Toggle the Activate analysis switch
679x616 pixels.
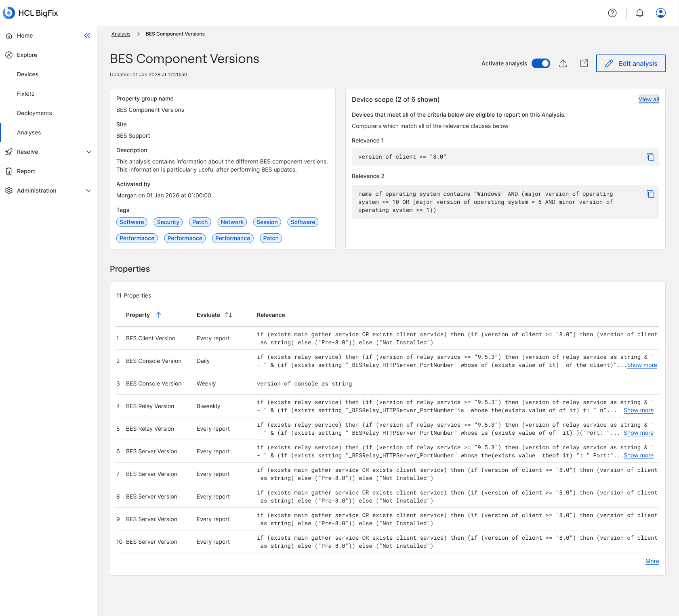(x=541, y=63)
